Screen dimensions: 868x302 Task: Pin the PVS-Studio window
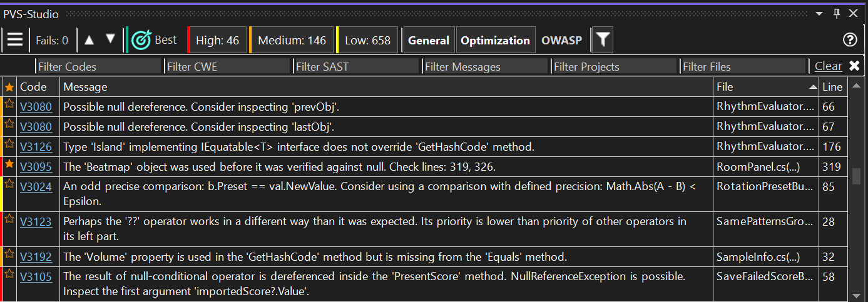tap(837, 14)
